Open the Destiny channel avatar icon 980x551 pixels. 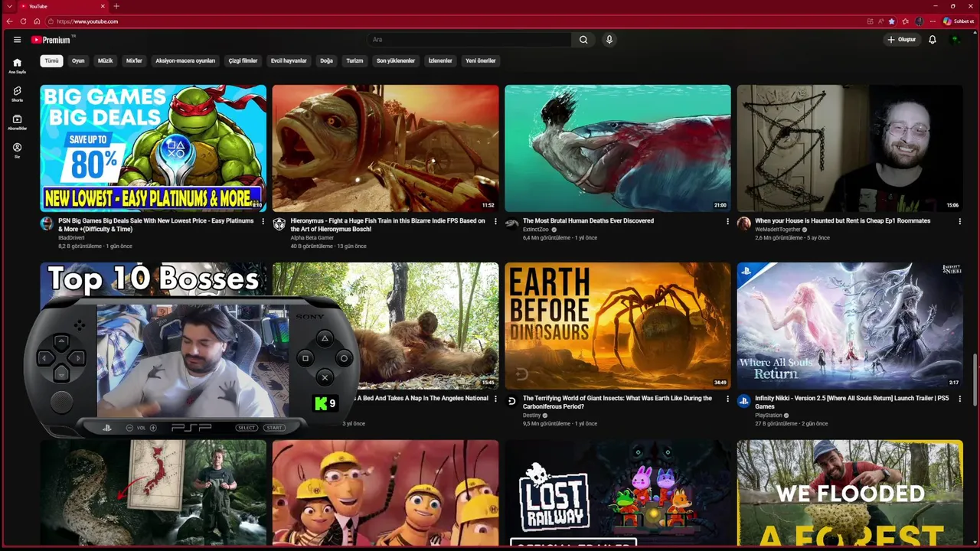coord(511,401)
